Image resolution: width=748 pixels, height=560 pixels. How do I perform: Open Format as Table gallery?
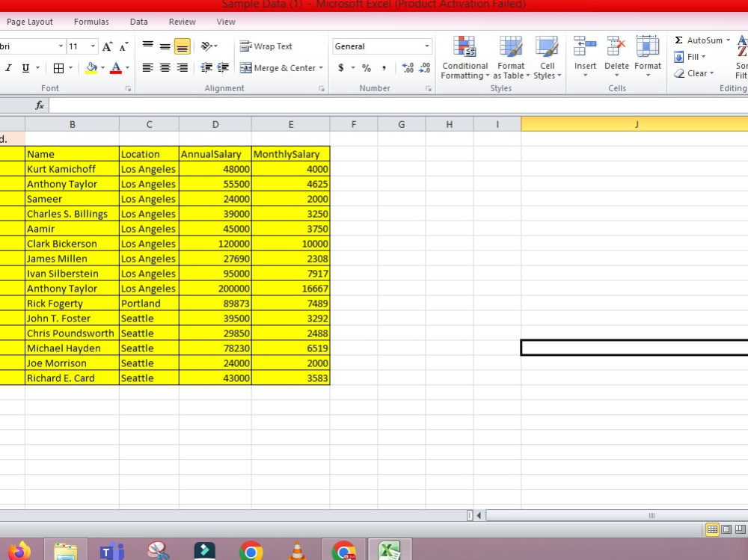[x=511, y=58]
